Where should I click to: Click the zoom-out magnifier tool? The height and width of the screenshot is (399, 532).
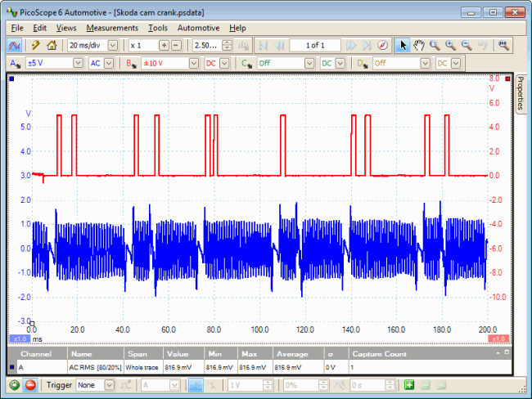466,46
